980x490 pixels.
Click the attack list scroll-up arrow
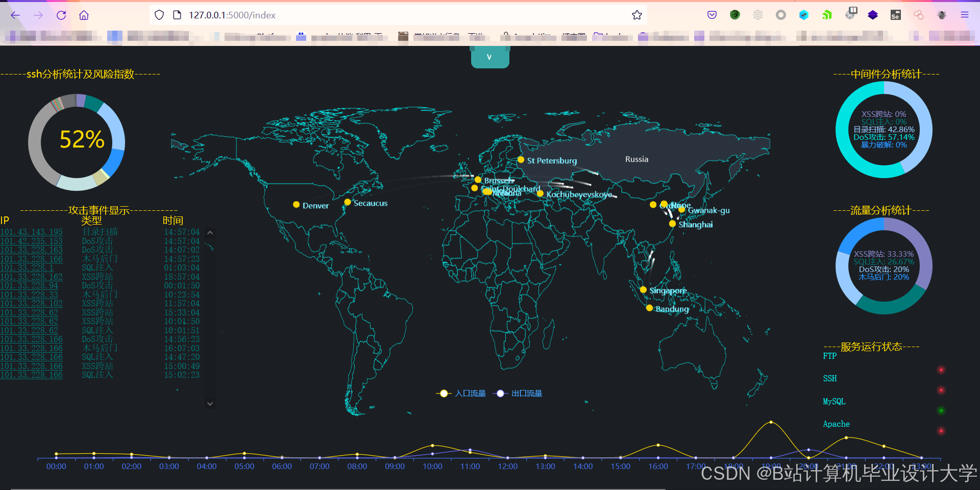coord(210,233)
